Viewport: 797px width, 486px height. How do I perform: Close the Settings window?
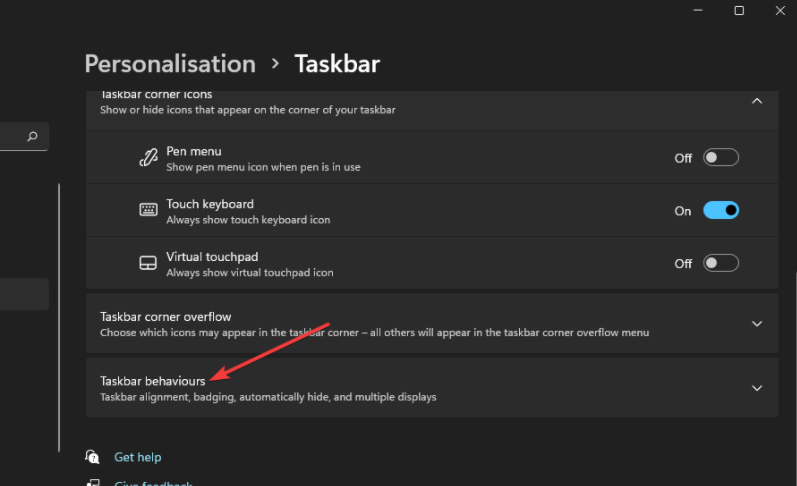coord(782,11)
